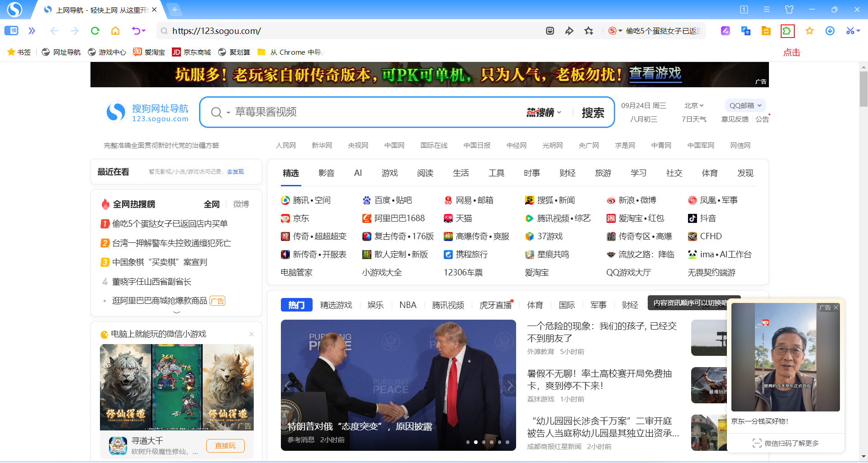The image size is (868, 463).
Task: Open the translate icon in the toolbar
Action: coord(746,31)
